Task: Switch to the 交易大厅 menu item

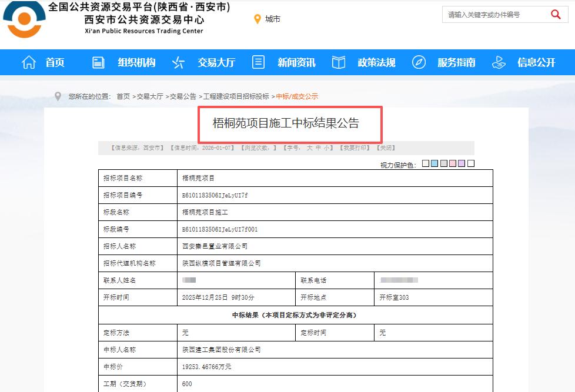Action: click(x=215, y=62)
